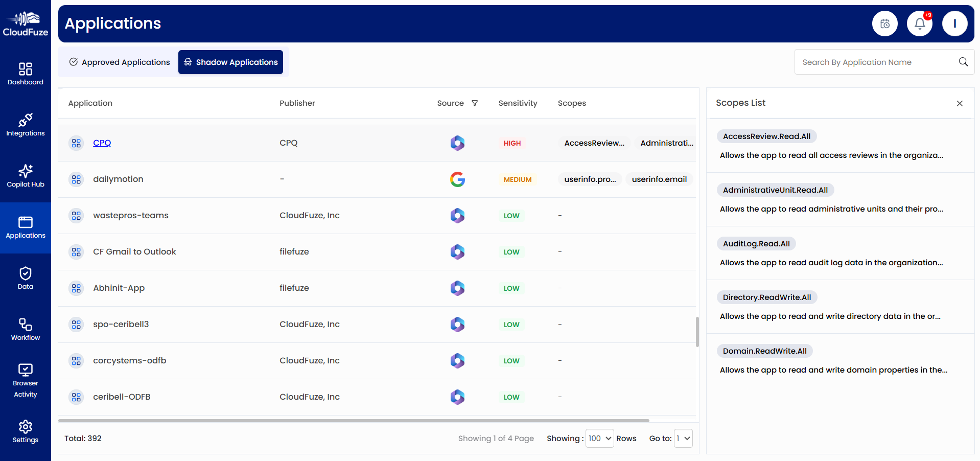Open the Source column filter
Image resolution: width=980 pixels, height=461 pixels.
[x=475, y=103]
